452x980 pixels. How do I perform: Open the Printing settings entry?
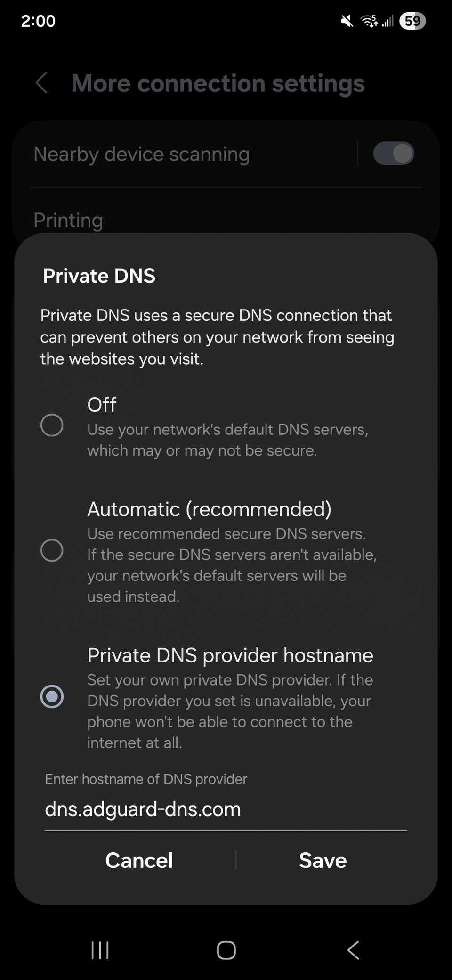[x=68, y=220]
